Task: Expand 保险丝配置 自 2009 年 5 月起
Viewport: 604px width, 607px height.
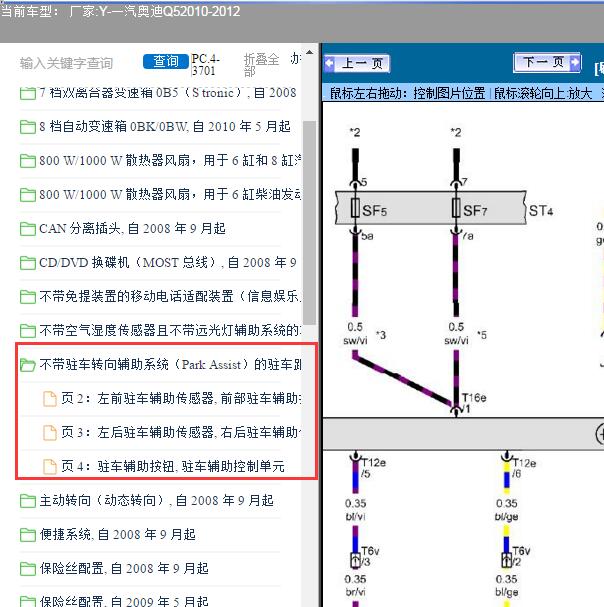Action: pyautogui.click(x=124, y=601)
